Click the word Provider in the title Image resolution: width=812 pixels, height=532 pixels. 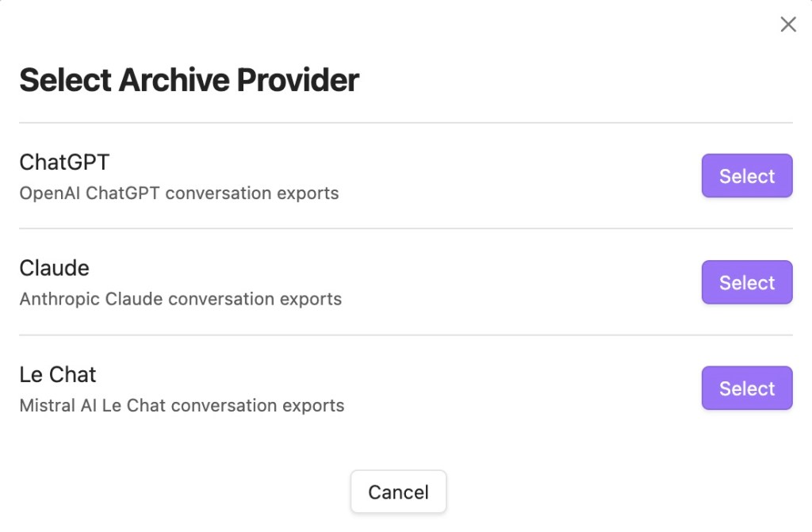(299, 80)
